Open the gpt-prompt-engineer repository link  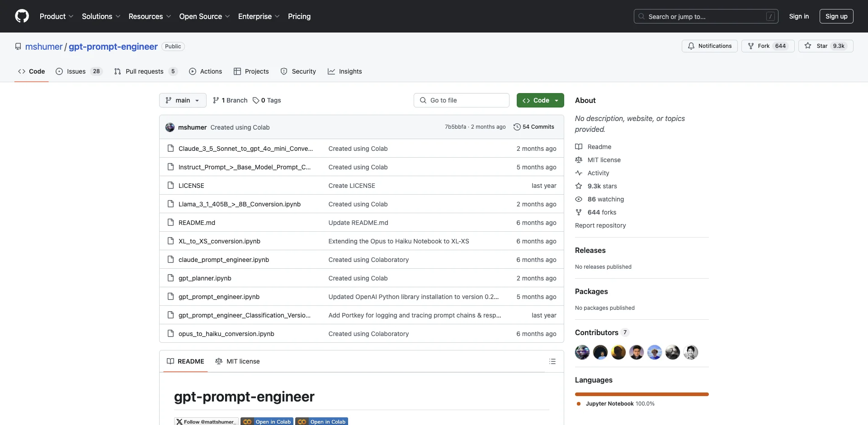113,47
